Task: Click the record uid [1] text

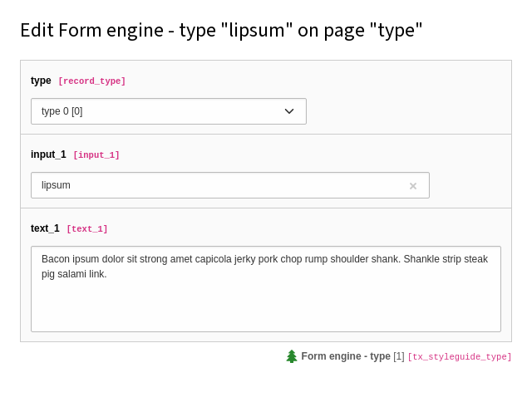Action: tap(399, 356)
